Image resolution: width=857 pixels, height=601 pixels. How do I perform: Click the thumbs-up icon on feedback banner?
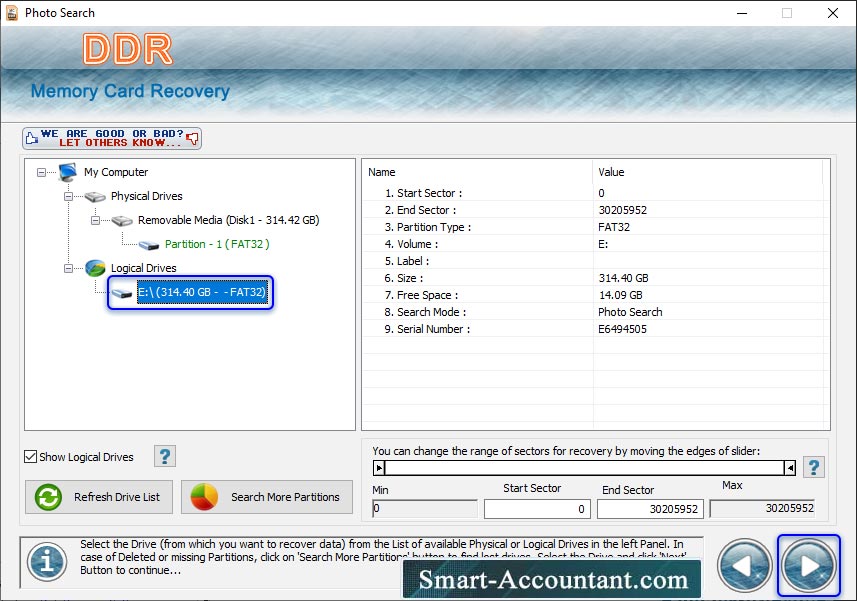pos(32,138)
